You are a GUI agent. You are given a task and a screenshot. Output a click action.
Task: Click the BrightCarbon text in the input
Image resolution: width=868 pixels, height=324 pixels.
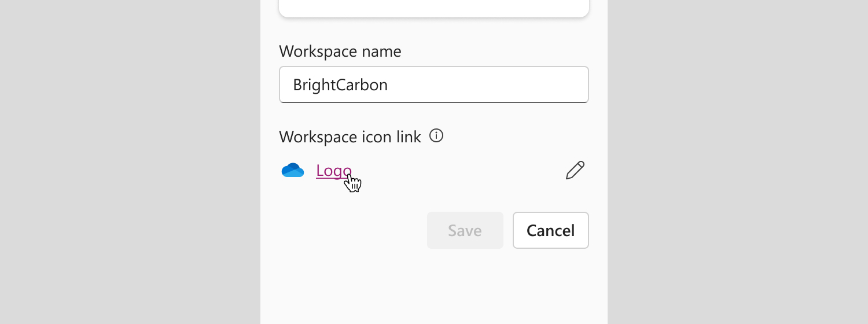tap(340, 85)
